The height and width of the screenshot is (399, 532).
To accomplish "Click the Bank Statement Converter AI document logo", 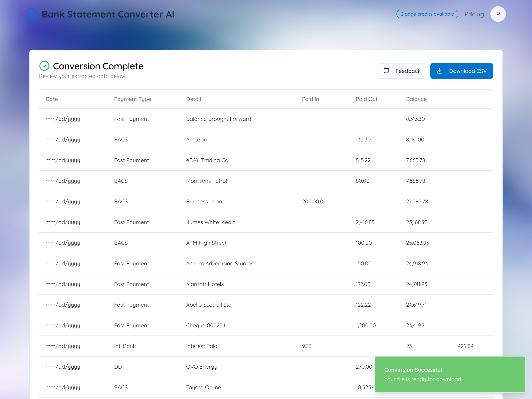I will pyautogui.click(x=32, y=14).
